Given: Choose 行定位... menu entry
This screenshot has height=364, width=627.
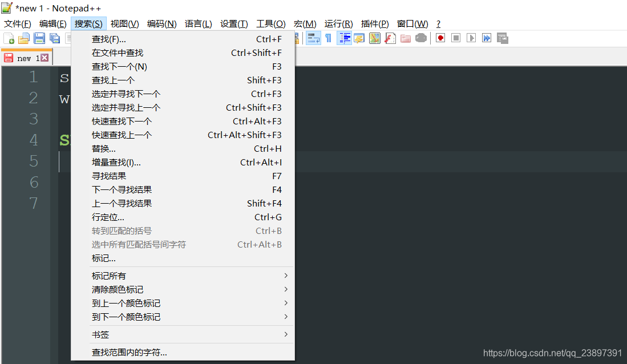Looking at the screenshot, I should (183, 217).
